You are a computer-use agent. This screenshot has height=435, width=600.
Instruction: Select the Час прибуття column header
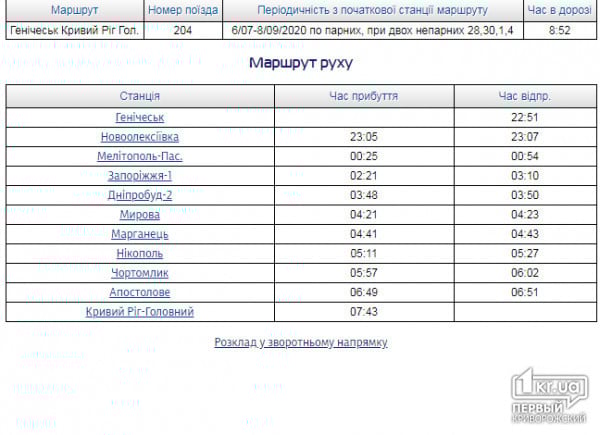[364, 96]
